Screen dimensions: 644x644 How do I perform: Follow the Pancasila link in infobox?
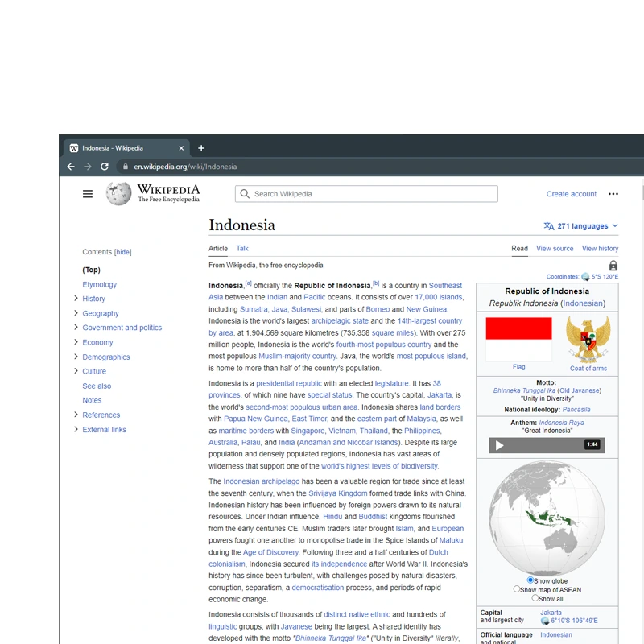coord(576,410)
